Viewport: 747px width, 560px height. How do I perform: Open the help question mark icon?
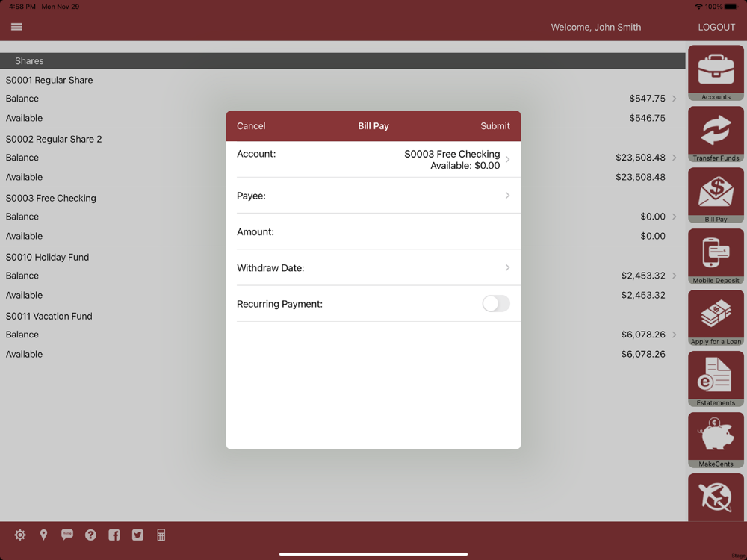(x=90, y=535)
